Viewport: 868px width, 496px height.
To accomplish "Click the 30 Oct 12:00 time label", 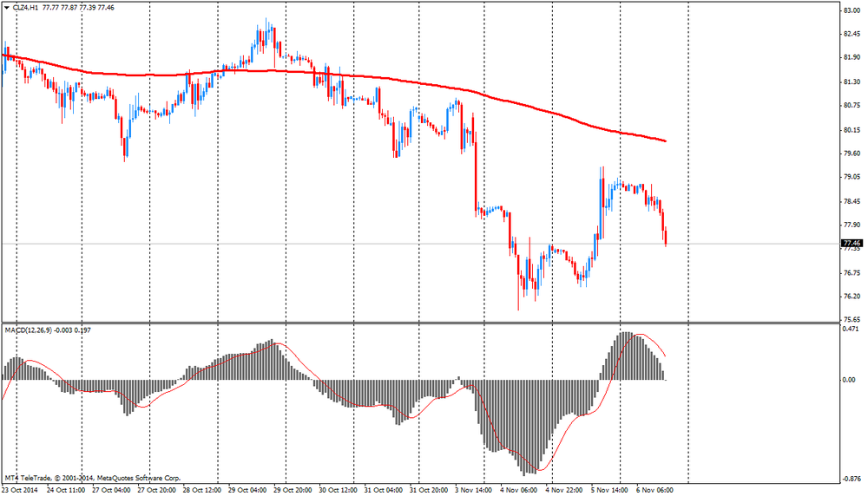I will point(339,490).
